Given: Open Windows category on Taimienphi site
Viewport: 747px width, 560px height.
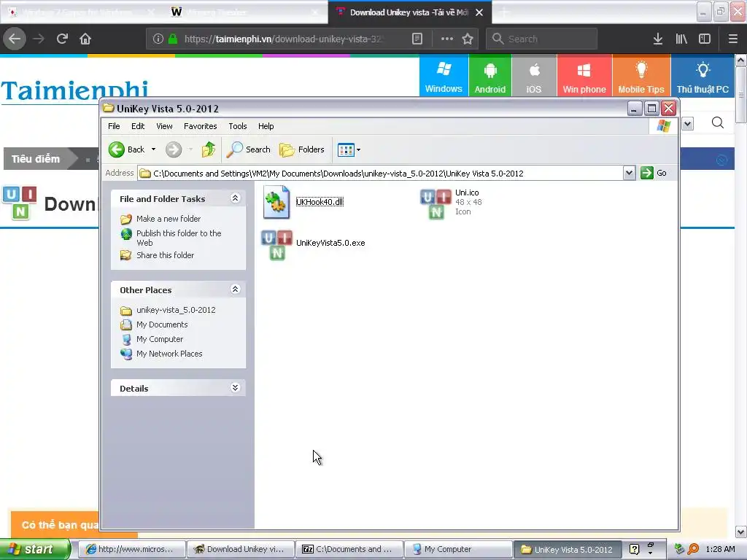Looking at the screenshot, I should (x=444, y=76).
